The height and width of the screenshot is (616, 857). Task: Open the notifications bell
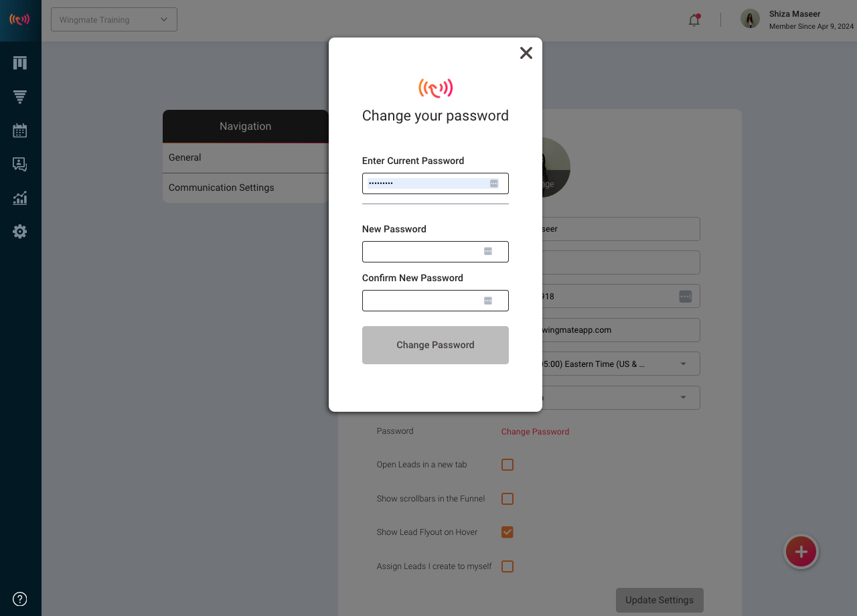[694, 20]
